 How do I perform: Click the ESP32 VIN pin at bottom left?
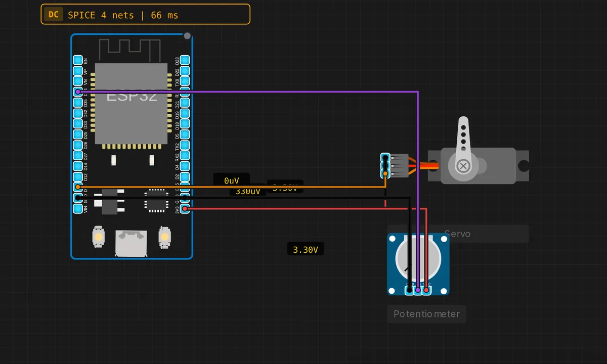click(x=77, y=209)
